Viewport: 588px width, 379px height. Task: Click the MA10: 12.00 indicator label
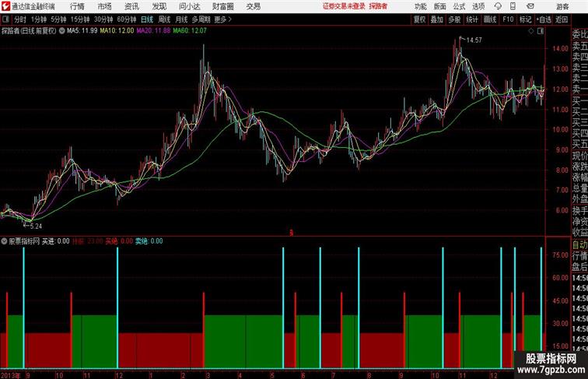(x=117, y=31)
